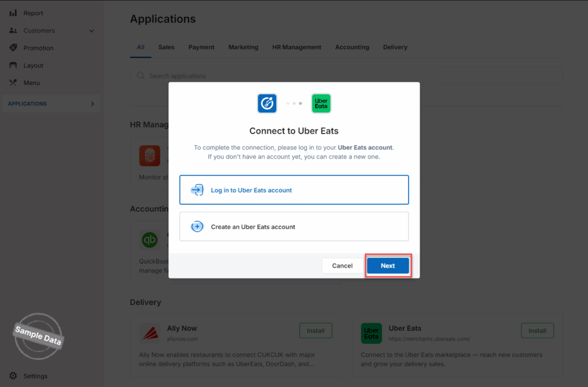Click the Uber Eats logo in dialog header
This screenshot has width=588, height=387.
321,103
